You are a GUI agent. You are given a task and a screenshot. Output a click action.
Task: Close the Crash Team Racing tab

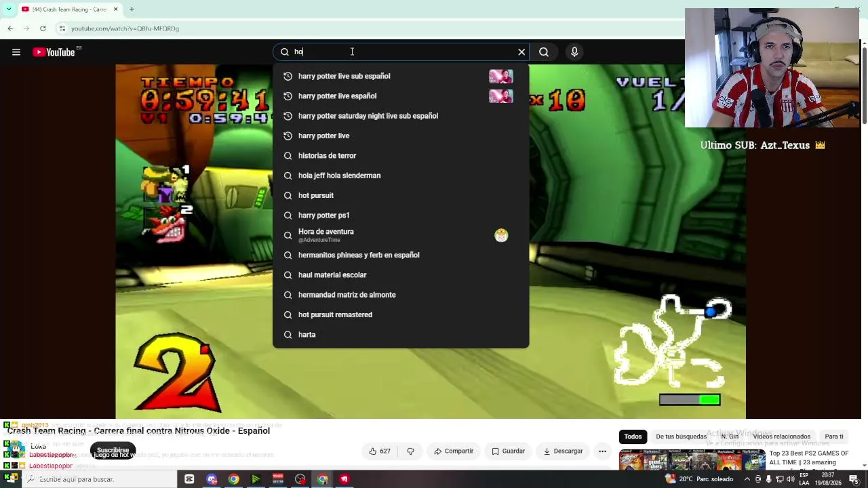pyautogui.click(x=115, y=9)
